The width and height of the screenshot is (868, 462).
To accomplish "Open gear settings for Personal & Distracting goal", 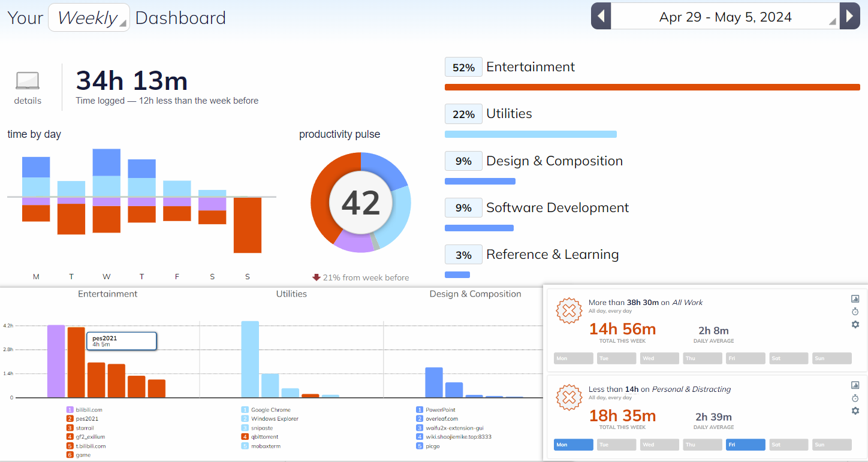I will (x=855, y=411).
